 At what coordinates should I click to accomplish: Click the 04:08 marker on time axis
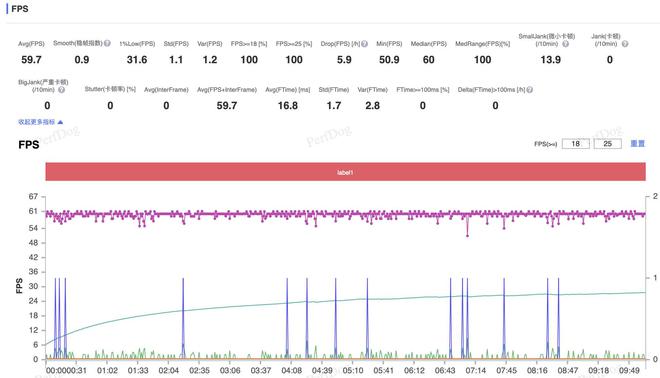[291, 370]
